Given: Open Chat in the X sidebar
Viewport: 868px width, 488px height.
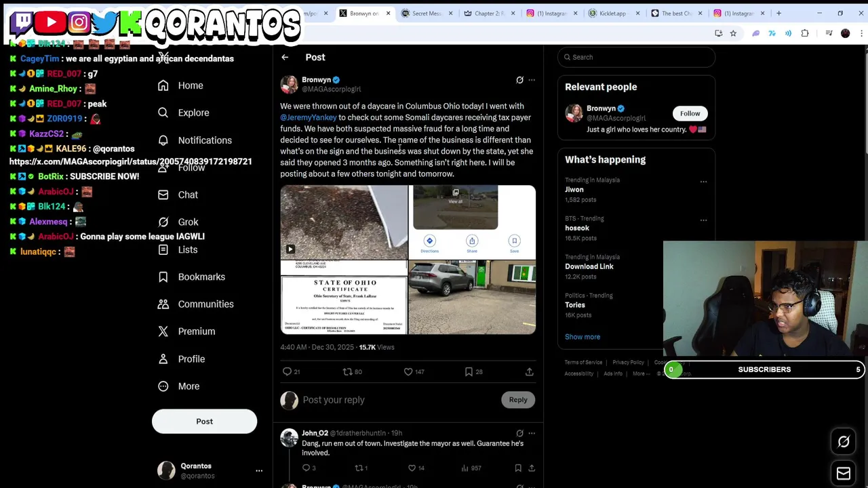Looking at the screenshot, I should 178,195.
